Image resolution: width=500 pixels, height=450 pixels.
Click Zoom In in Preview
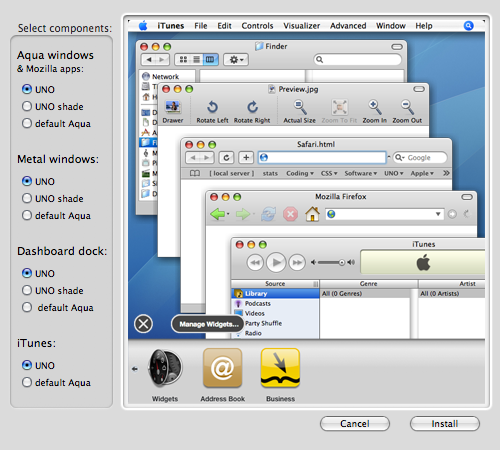[374, 112]
